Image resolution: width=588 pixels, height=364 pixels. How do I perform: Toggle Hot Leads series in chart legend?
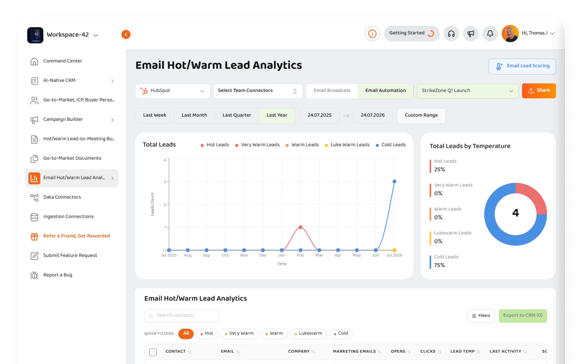click(x=215, y=145)
